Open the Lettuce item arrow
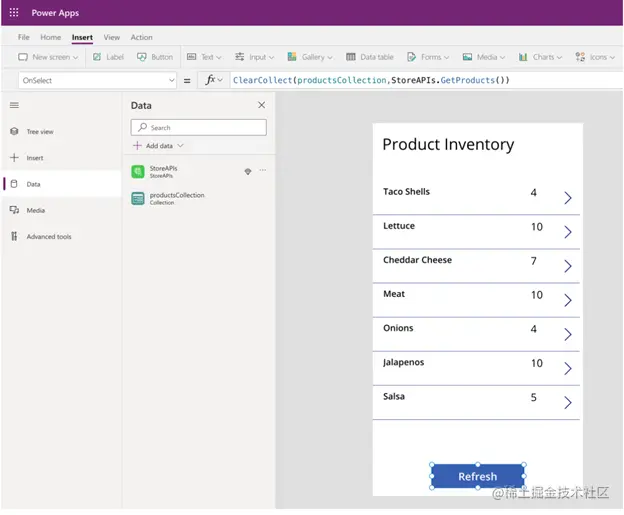Screen dimensions: 624x515 click(x=568, y=232)
